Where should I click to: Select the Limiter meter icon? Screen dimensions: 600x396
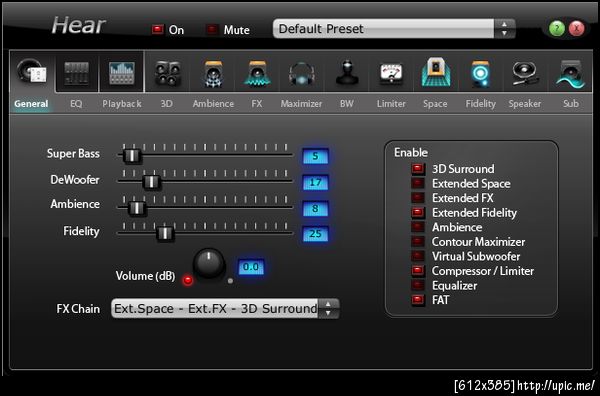point(391,73)
